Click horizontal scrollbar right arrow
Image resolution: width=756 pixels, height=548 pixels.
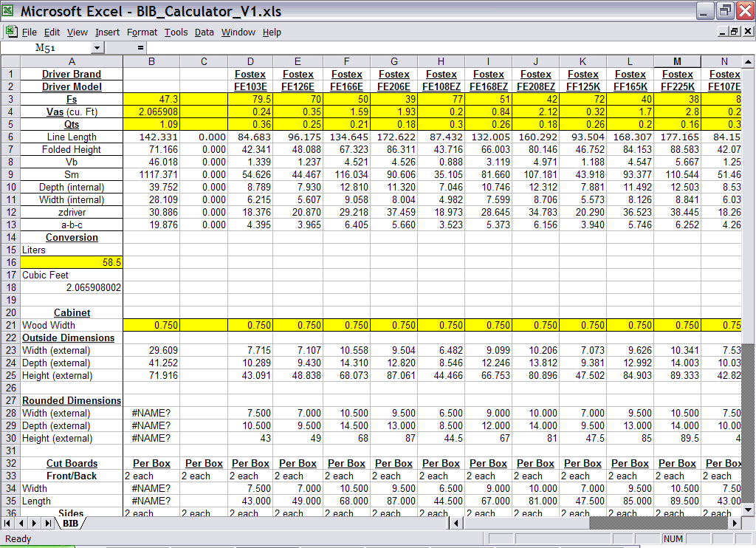(x=735, y=523)
